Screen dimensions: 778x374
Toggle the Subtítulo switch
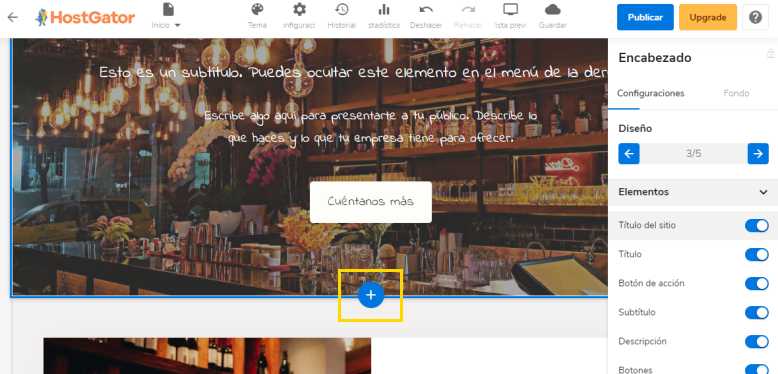click(757, 312)
